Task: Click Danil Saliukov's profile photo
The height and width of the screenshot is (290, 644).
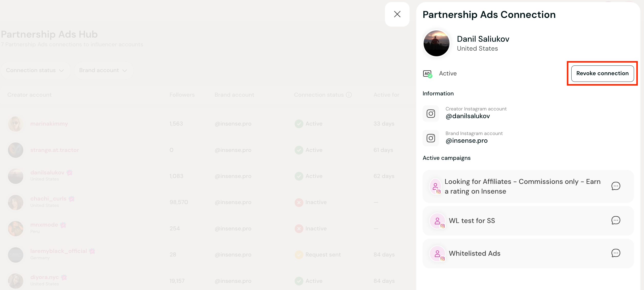Action: [436, 43]
